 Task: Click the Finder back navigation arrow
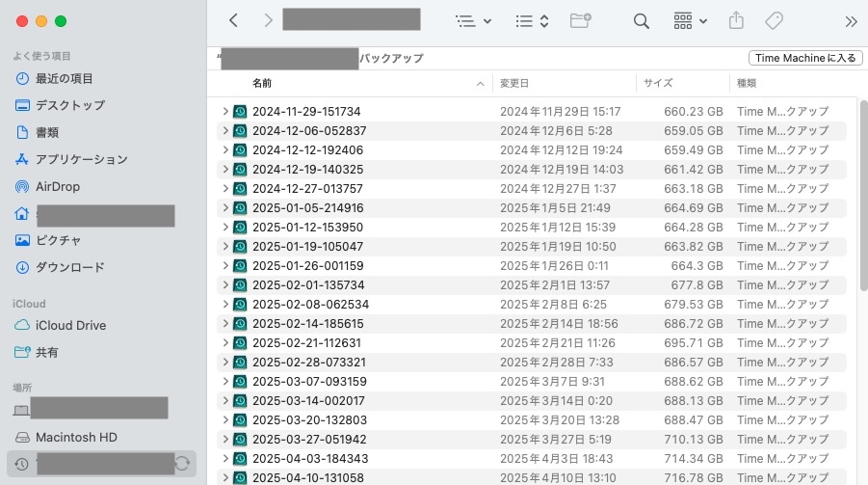click(233, 20)
